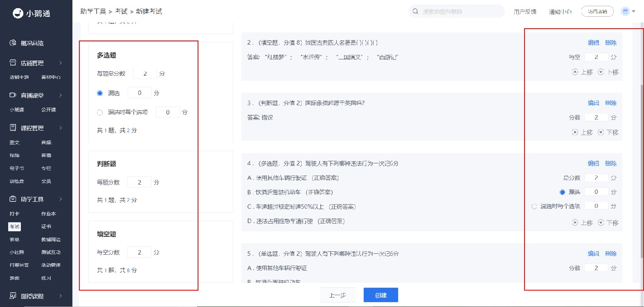This screenshot has height=307, width=644.
Task: Click the 上一步 button
Action: click(x=338, y=295)
